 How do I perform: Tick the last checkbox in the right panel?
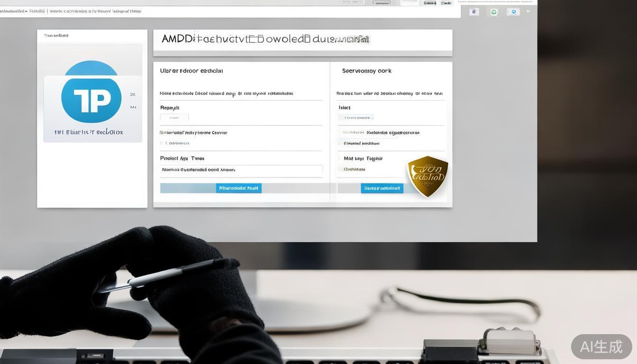[x=339, y=169]
